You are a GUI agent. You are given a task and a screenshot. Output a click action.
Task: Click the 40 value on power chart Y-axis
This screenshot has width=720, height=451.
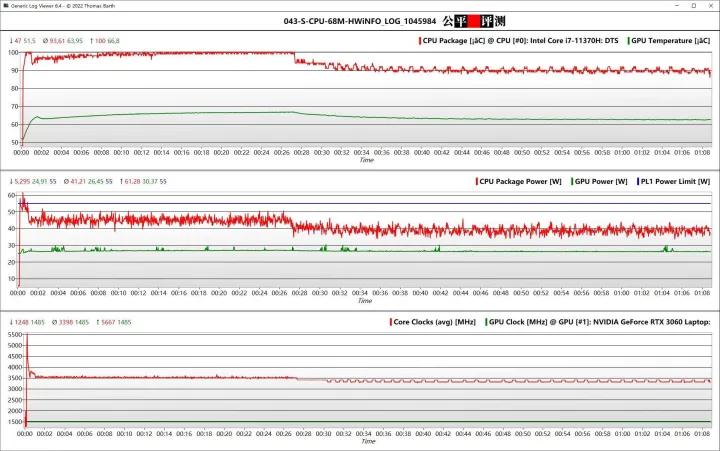coord(11,229)
